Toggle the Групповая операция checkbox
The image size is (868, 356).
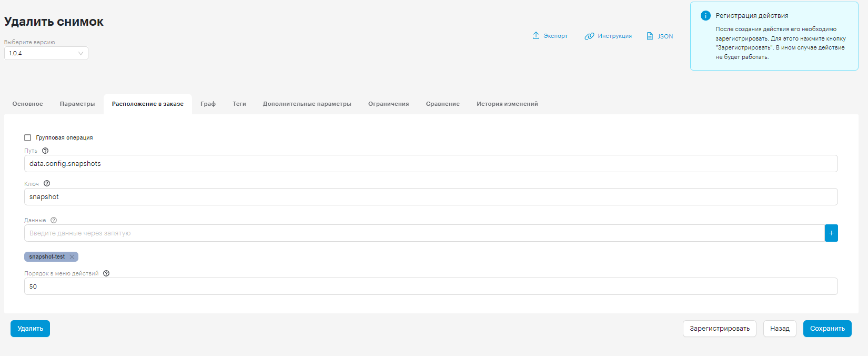(x=28, y=137)
